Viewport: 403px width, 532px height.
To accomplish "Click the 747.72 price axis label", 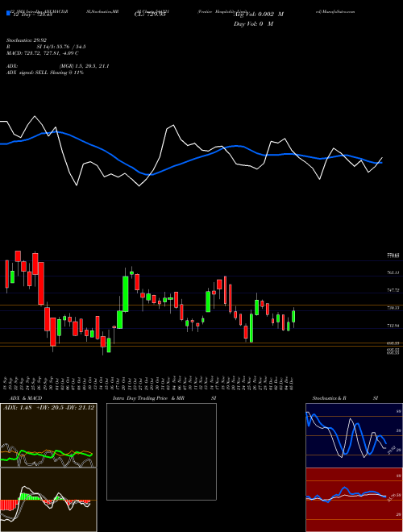I will [x=393, y=290].
